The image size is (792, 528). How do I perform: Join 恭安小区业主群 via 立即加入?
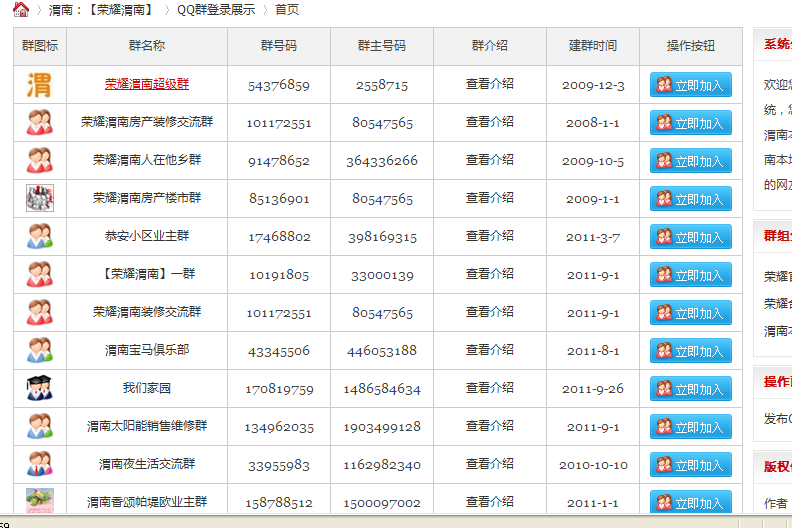pyautogui.click(x=690, y=237)
